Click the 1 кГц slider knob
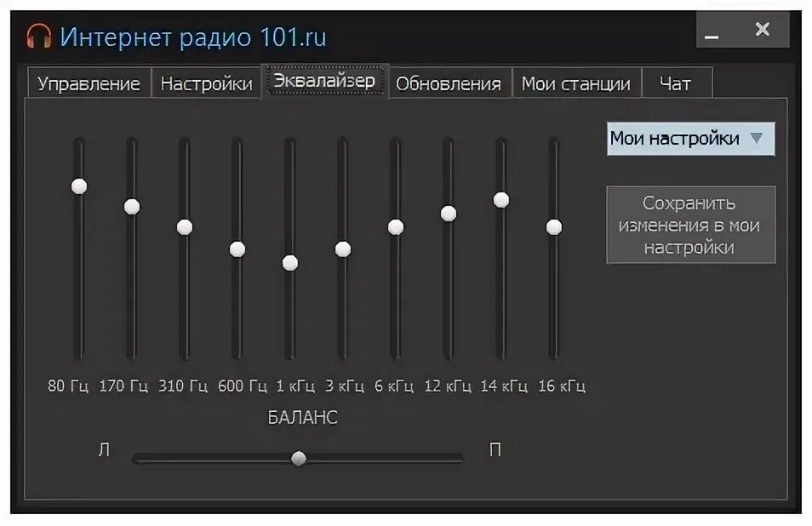Image resolution: width=812 pixels, height=526 pixels. point(290,263)
